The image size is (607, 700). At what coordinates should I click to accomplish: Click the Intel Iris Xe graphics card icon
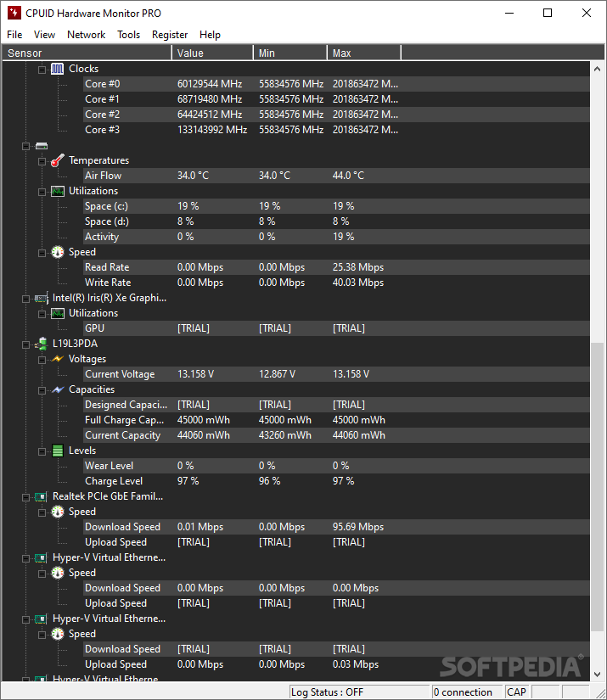click(42, 298)
